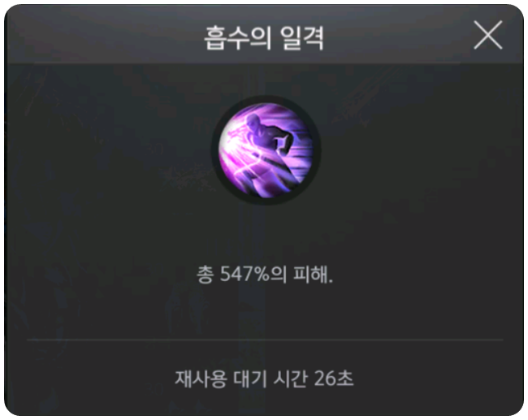528x420 pixels.
Task: Tap the purple 흡수의 일격 skill icon
Action: point(266,150)
